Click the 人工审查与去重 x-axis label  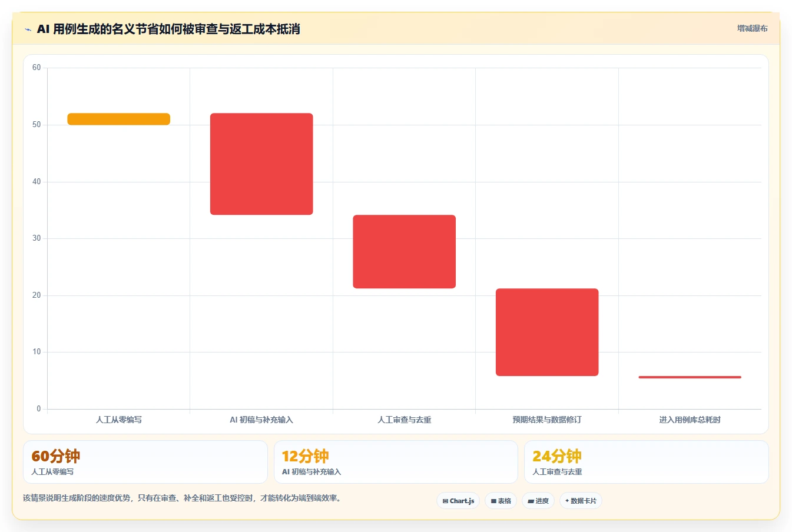405,420
